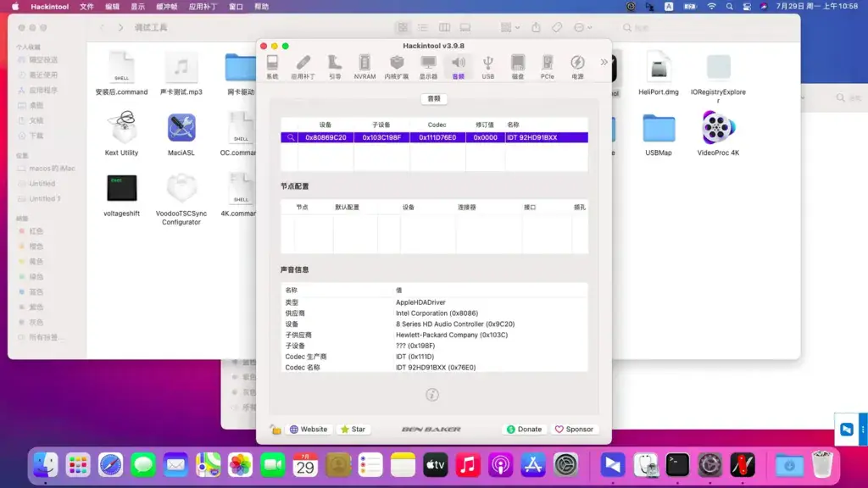Click the Hewlett-Packard Company sub-vendor row
Viewport: 868px width, 488px height.
pos(434,335)
